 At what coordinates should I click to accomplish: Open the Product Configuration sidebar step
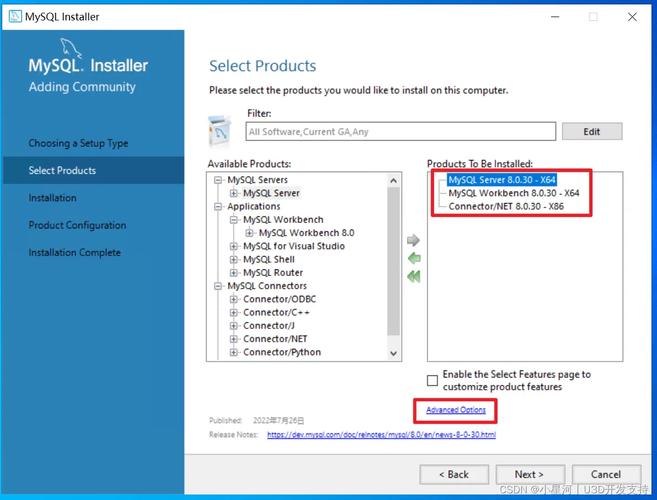pos(77,225)
